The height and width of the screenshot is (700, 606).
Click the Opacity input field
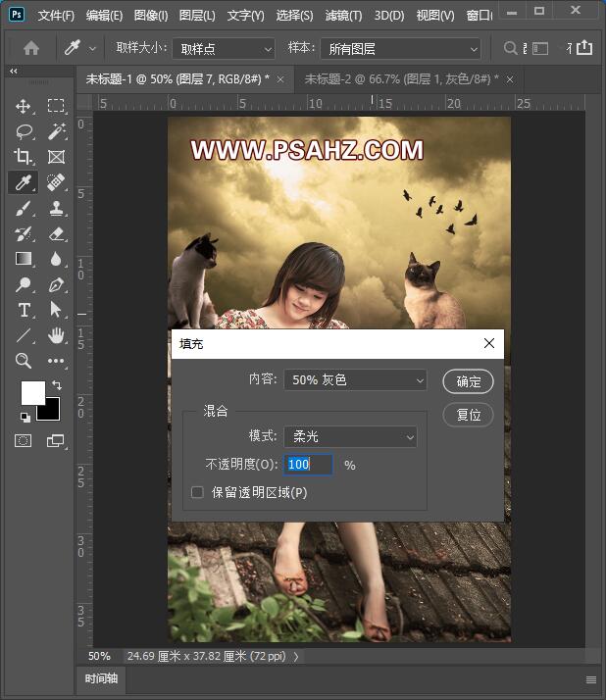308,465
